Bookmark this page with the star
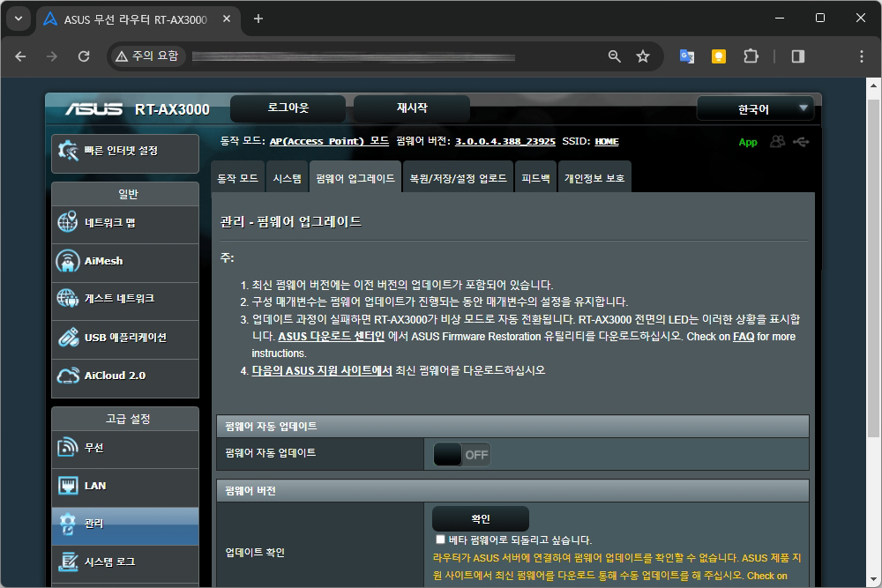The image size is (882, 588). [643, 56]
